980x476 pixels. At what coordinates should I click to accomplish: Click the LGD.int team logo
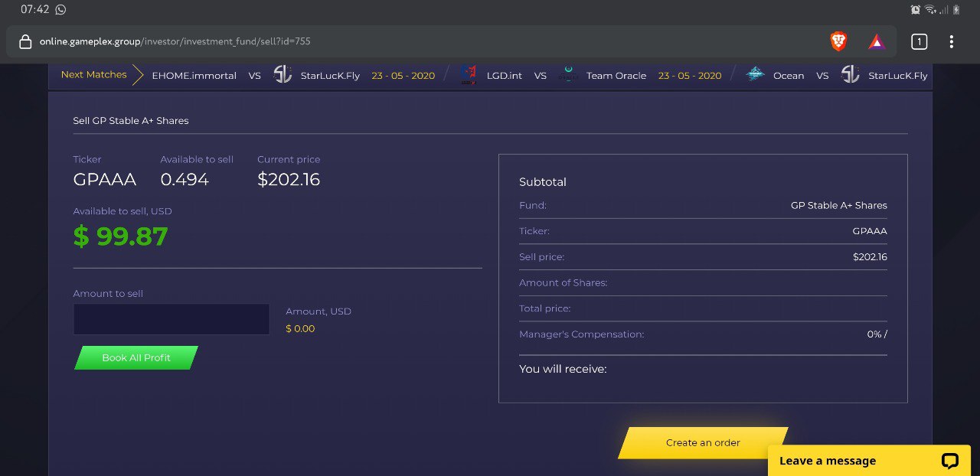pyautogui.click(x=469, y=75)
